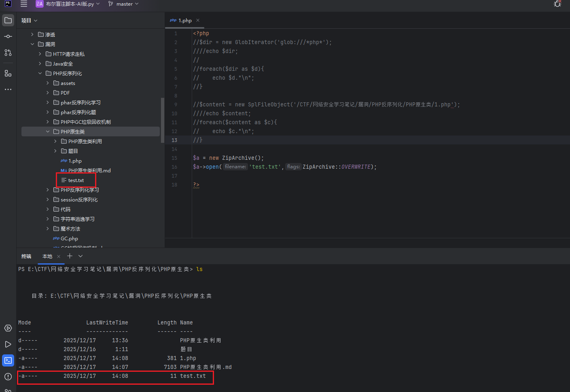
Task: Open test.txt in the project tree
Action: point(76,180)
